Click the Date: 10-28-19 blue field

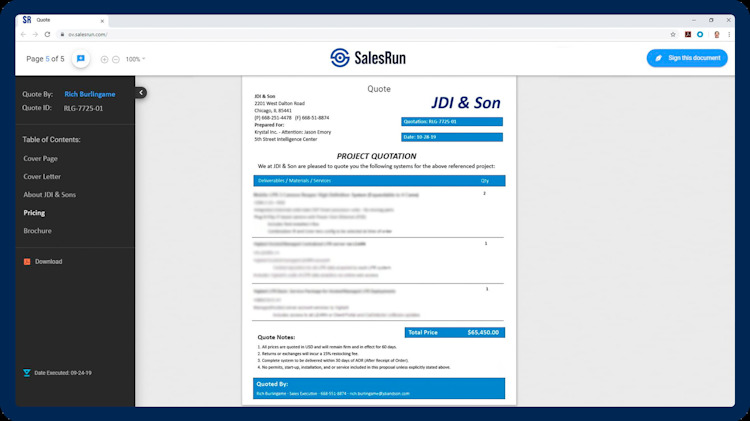452,137
